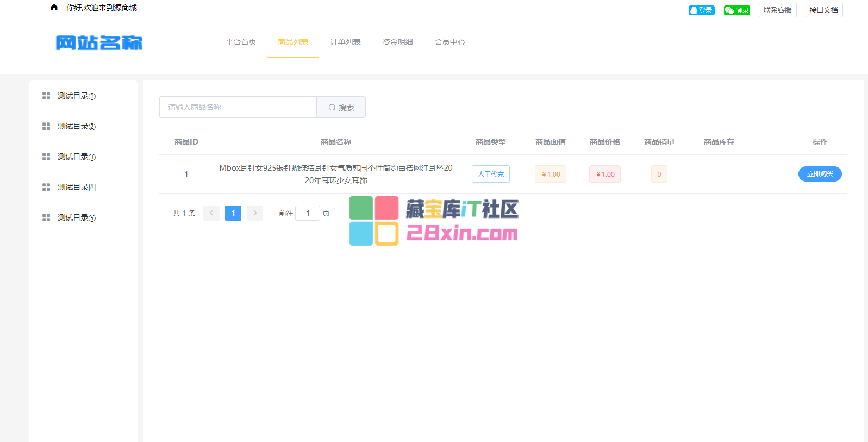Image resolution: width=868 pixels, height=442 pixels.
Task: Select 测试目录⑤ category
Action: coord(77,217)
